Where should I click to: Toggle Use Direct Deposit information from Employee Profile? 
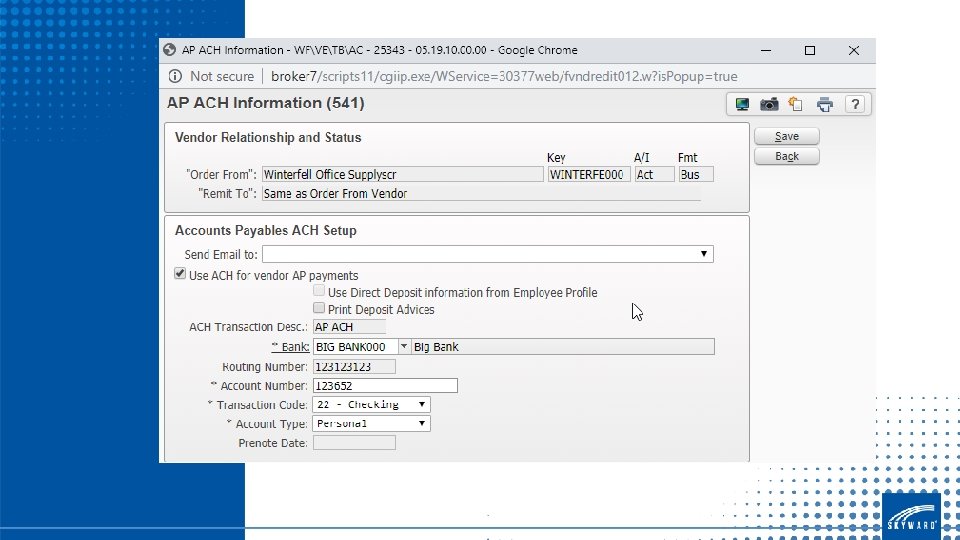[319, 291]
